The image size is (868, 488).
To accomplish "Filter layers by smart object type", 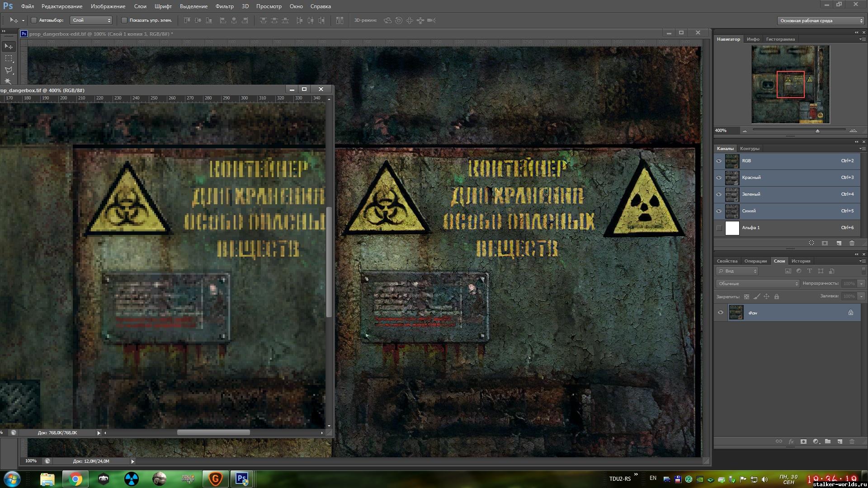I will pos(832,271).
